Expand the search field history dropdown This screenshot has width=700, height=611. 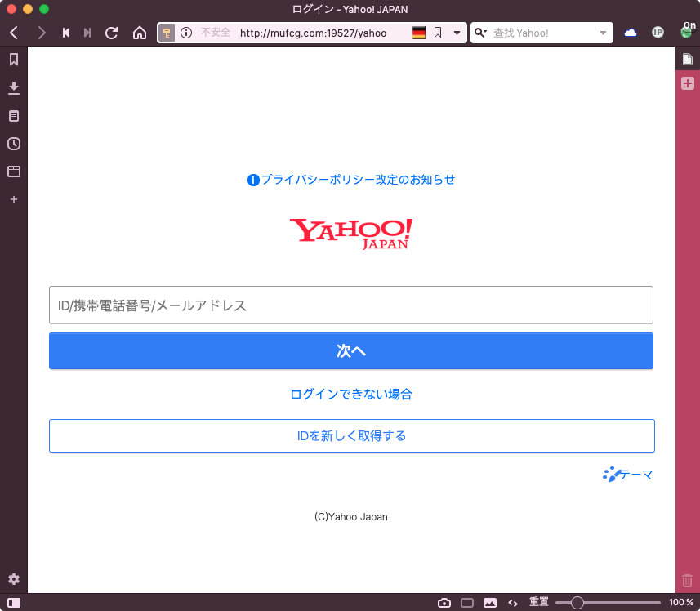(x=603, y=33)
